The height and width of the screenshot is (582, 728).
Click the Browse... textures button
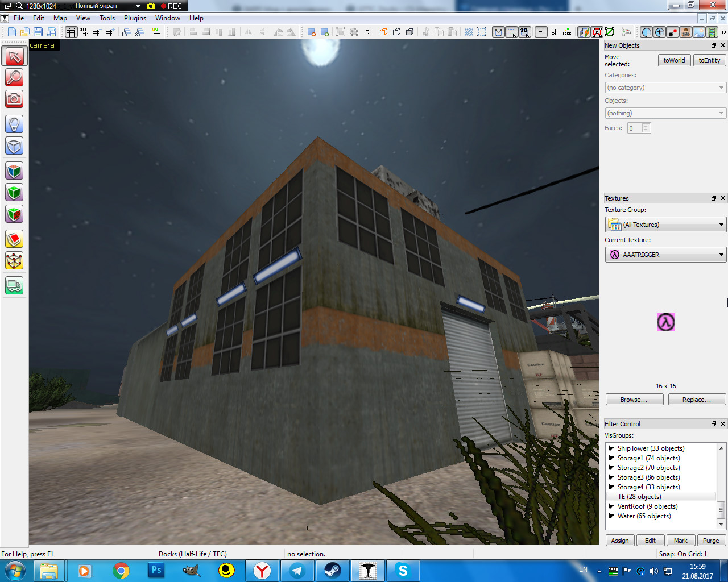pos(634,400)
